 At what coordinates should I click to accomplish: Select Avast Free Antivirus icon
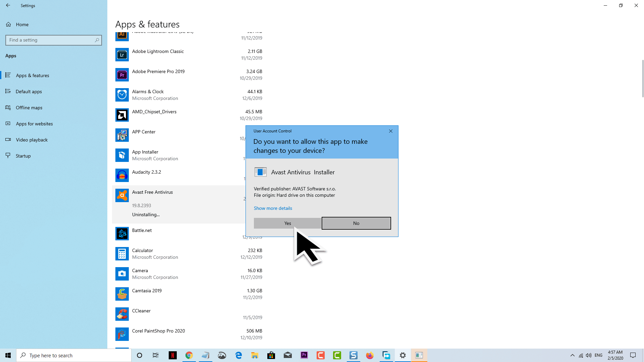click(122, 195)
